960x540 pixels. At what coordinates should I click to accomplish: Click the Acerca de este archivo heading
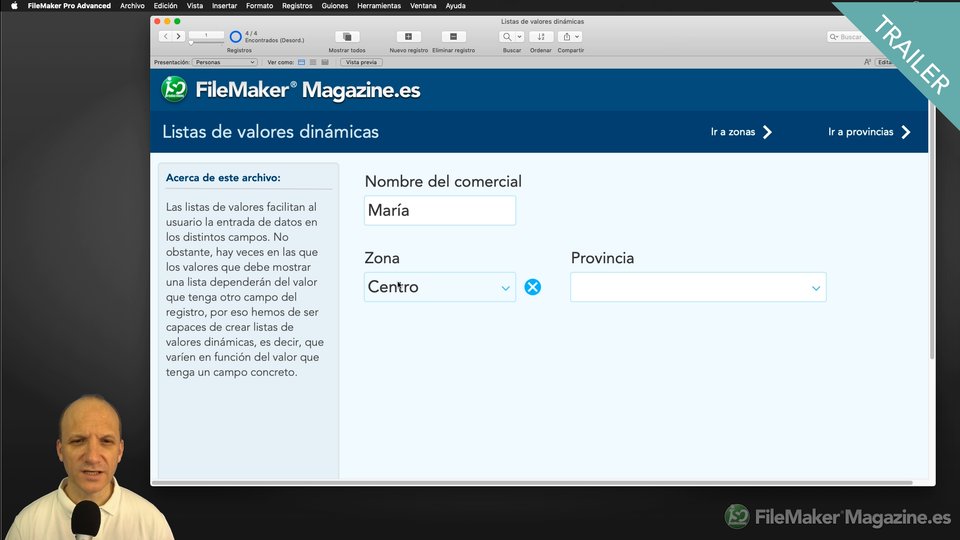pyautogui.click(x=223, y=178)
